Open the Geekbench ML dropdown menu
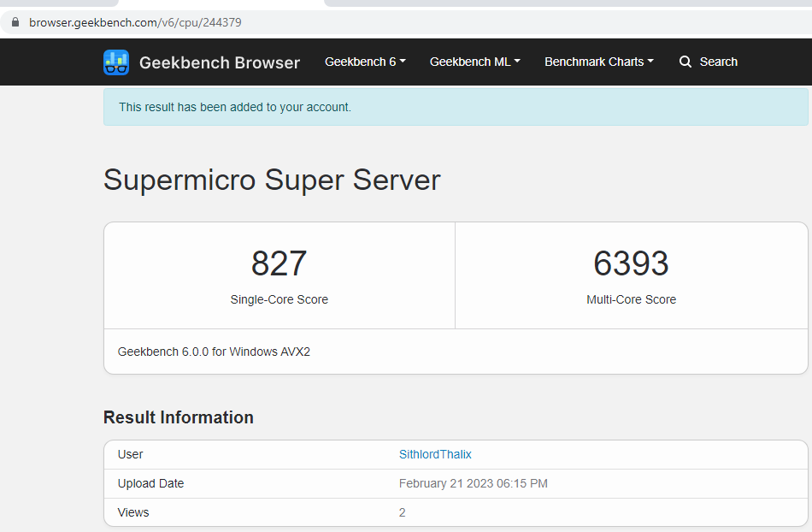 click(x=475, y=62)
